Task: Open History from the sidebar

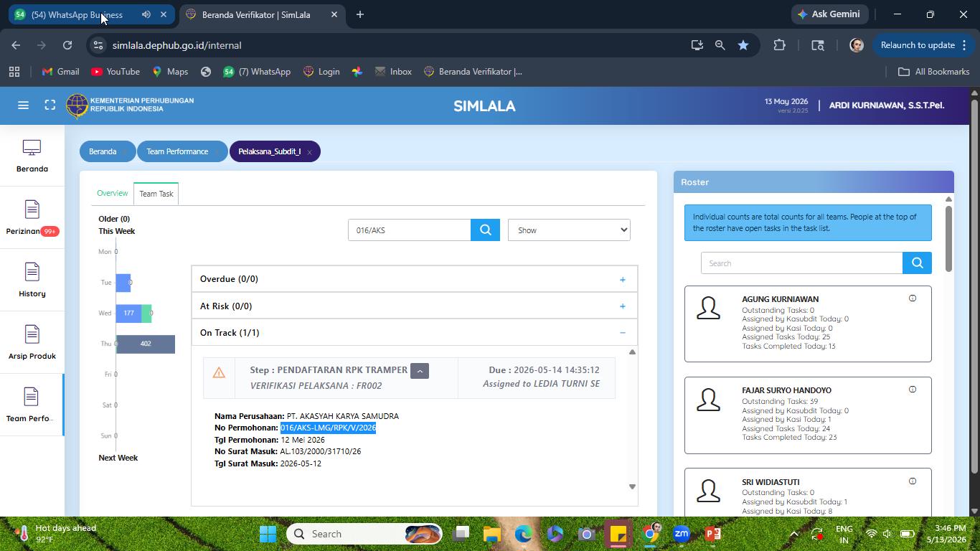Action: coord(32,280)
